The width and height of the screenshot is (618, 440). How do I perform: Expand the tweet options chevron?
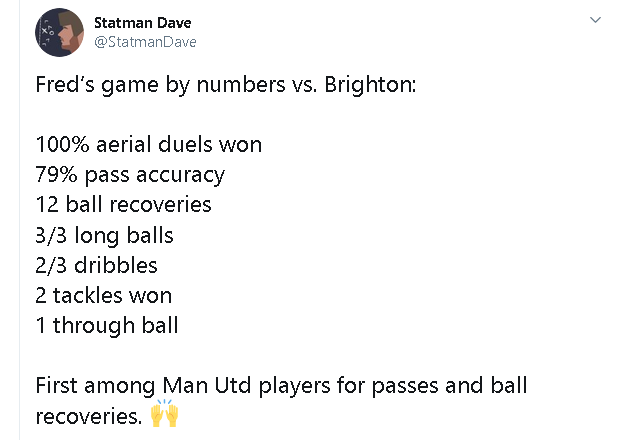tap(595, 20)
